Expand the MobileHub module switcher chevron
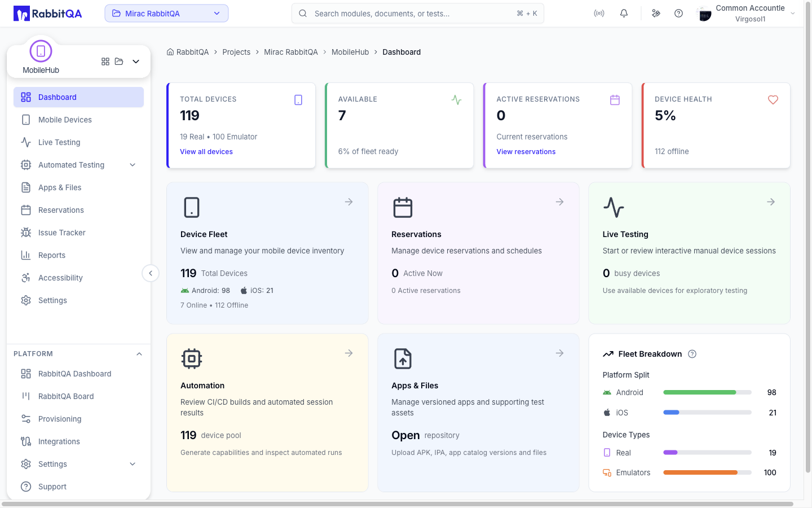812x508 pixels. pyautogui.click(x=136, y=62)
